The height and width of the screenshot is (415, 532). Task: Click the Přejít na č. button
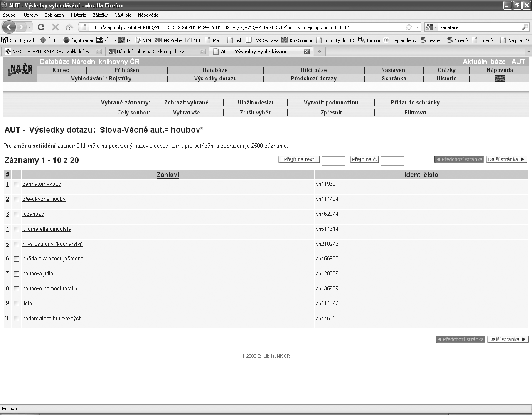point(364,159)
